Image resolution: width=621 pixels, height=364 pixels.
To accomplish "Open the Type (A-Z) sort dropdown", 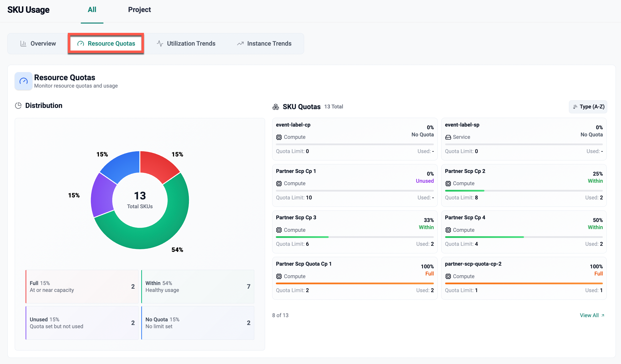I will 588,107.
